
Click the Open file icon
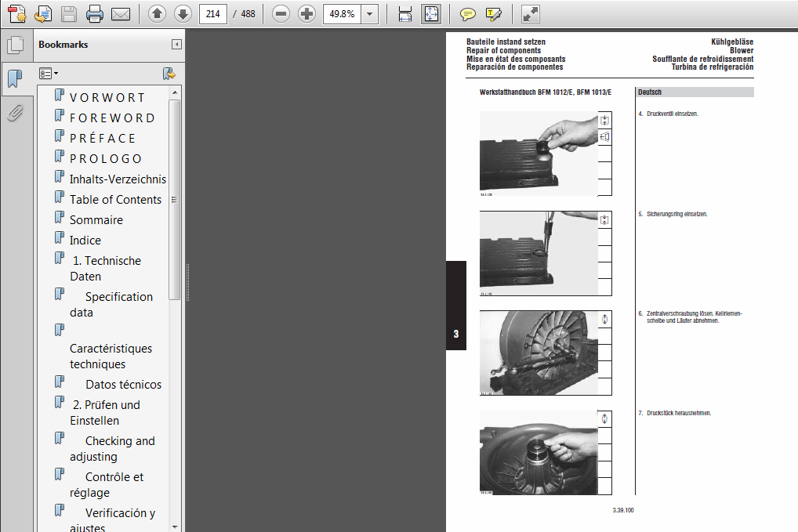pos(43,14)
